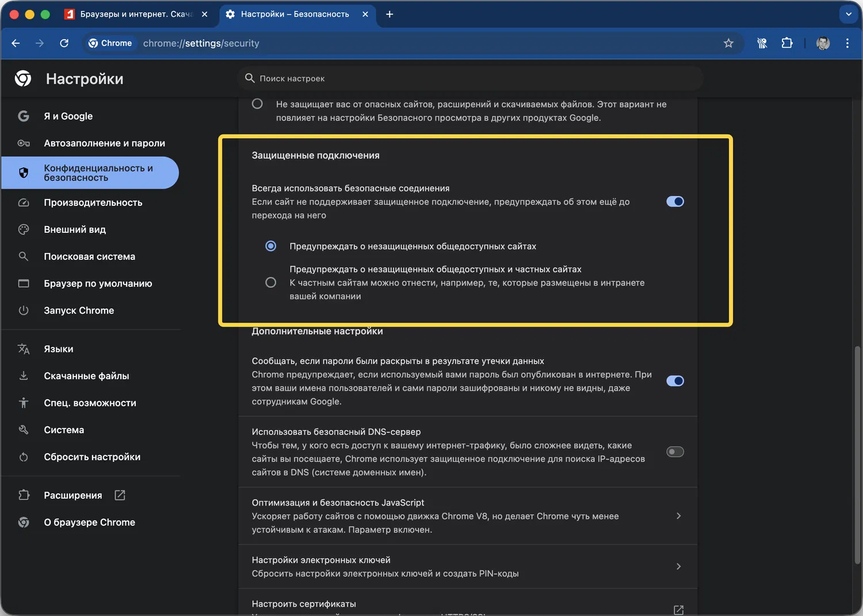Expand Настройки электронных ключей chevron

(678, 567)
